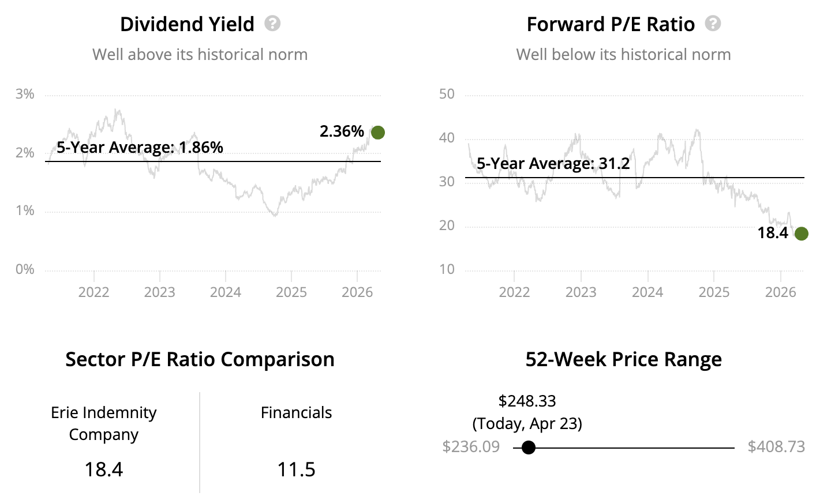This screenshot has width=816, height=504.
Task: Click 2024 on the dividend yield axis
Action: (225, 292)
